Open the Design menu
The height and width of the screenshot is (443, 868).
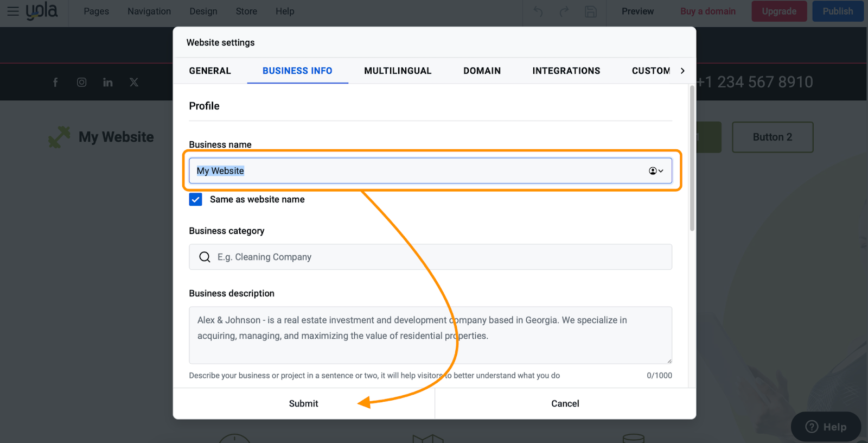203,11
